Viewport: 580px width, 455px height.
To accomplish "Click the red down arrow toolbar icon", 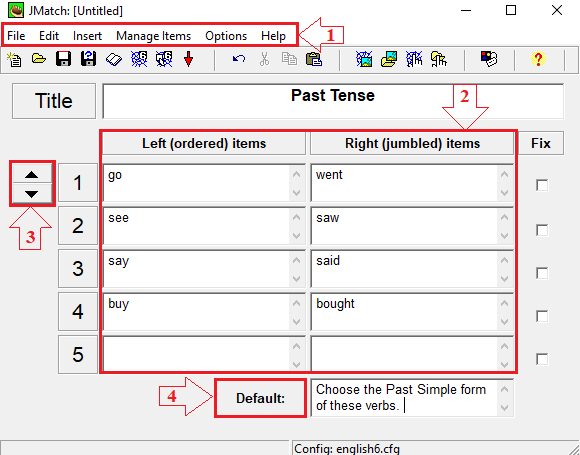I will [x=189, y=59].
